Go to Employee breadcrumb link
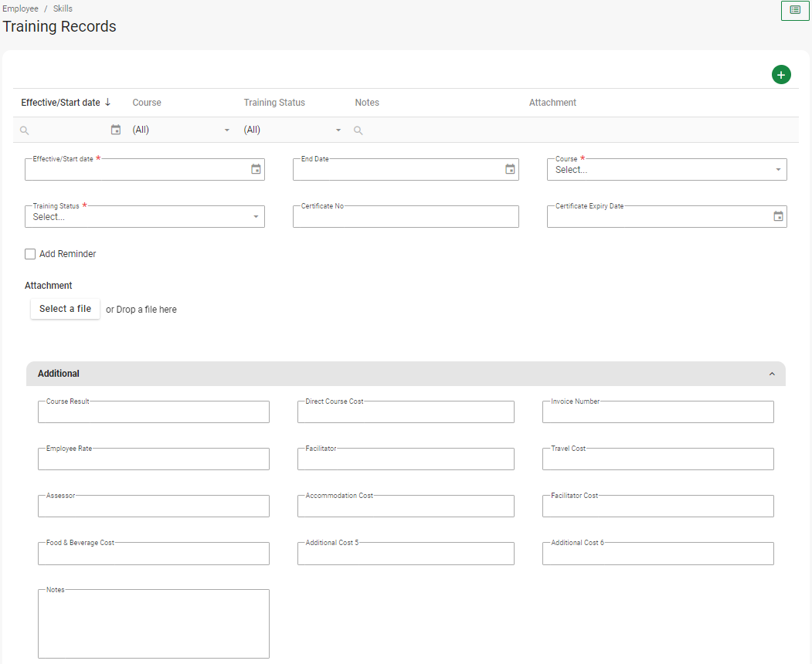Screen dimensions: 812x664 20,9
